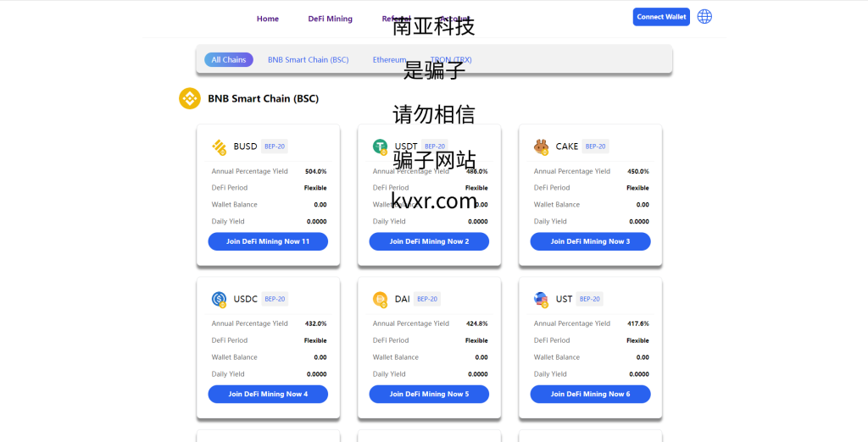
Task: Click the USDT coin icon
Action: pyautogui.click(x=380, y=146)
